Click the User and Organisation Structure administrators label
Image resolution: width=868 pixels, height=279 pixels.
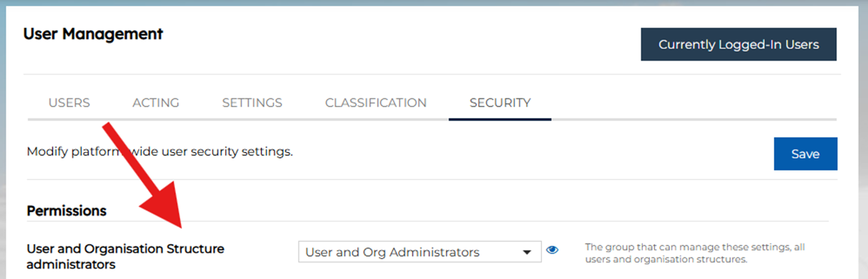[125, 256]
